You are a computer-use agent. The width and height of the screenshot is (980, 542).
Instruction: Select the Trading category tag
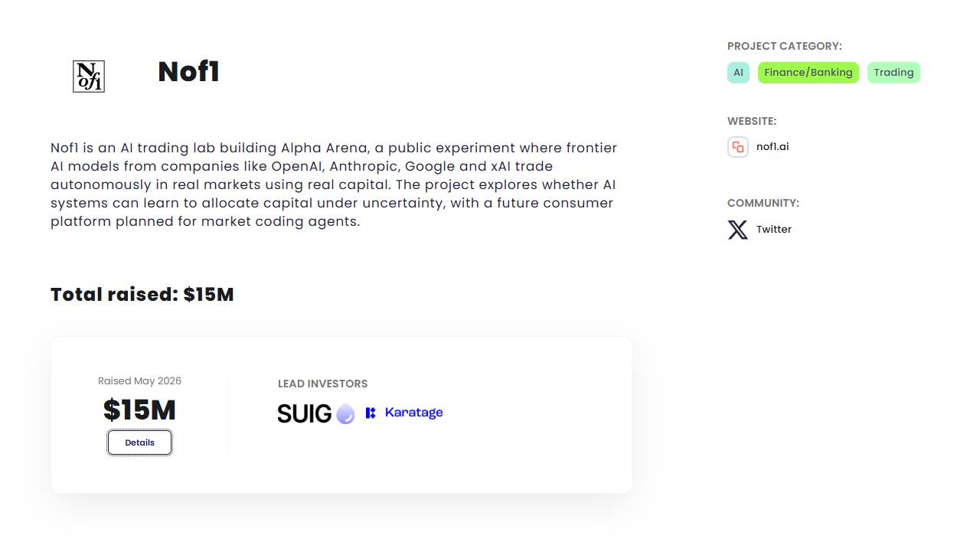(x=893, y=73)
